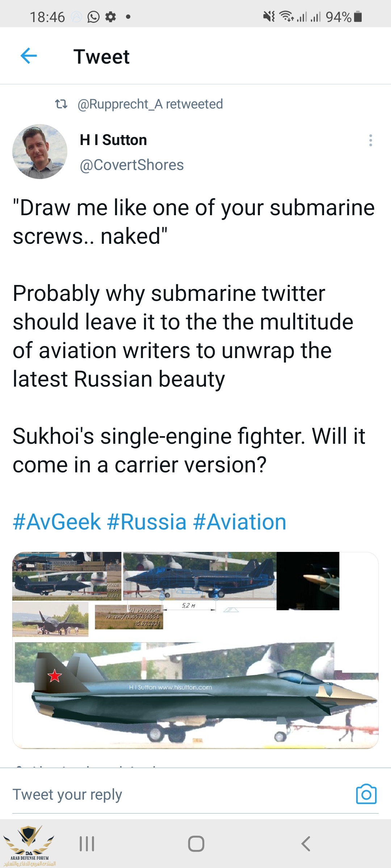This screenshot has height=868, width=391.
Task: Tap the camera icon in reply bar
Action: pyautogui.click(x=366, y=794)
